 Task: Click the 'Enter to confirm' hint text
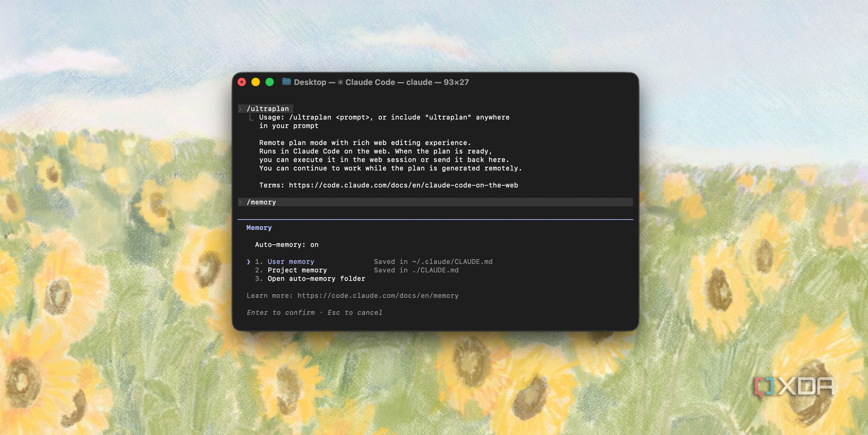(281, 312)
